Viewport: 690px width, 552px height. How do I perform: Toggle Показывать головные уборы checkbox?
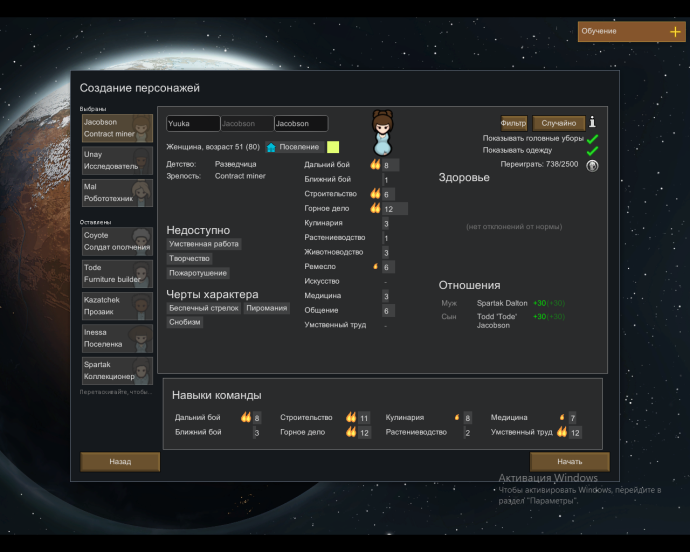click(592, 139)
